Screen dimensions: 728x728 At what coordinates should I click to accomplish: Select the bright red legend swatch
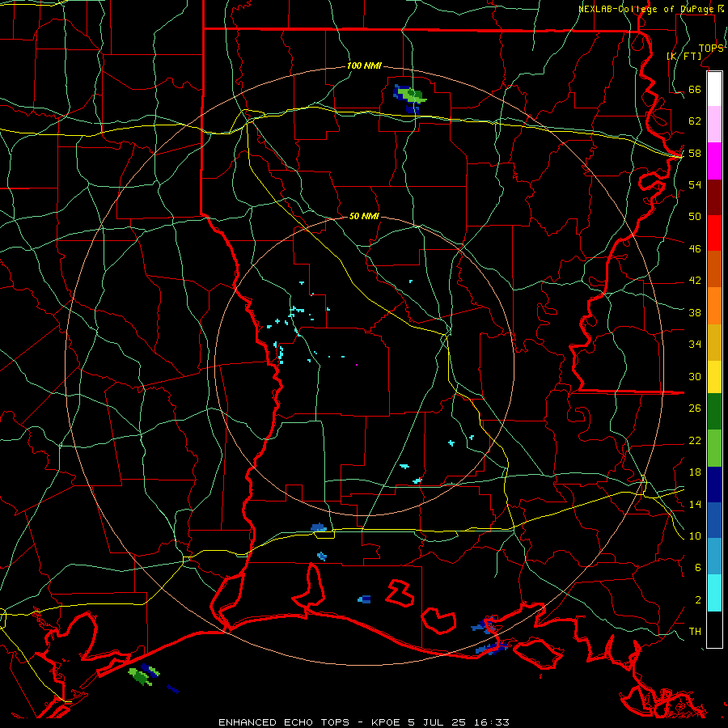[714, 233]
